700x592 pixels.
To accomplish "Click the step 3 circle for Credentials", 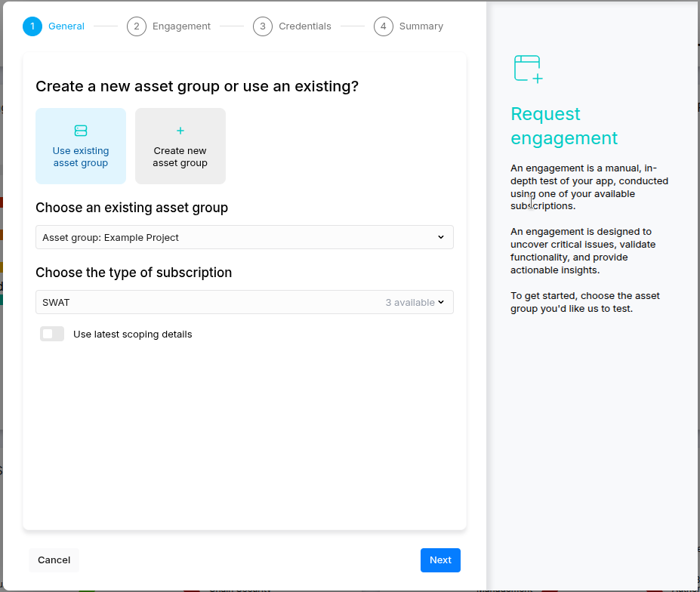I will click(263, 26).
